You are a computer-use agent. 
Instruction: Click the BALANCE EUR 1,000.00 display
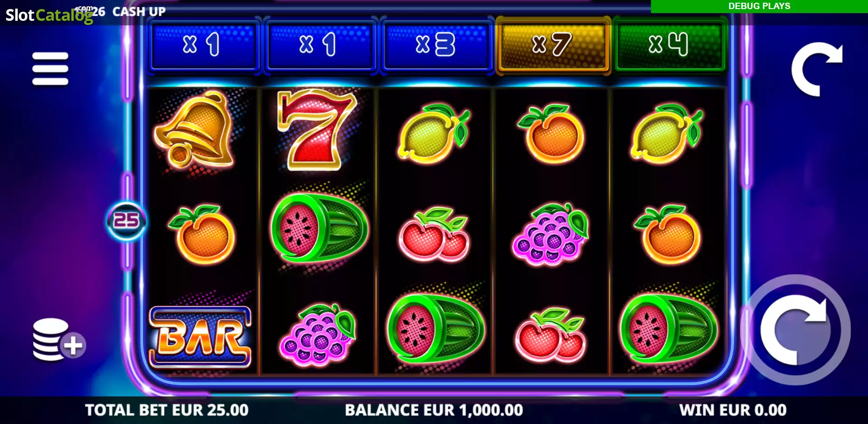[434, 410]
